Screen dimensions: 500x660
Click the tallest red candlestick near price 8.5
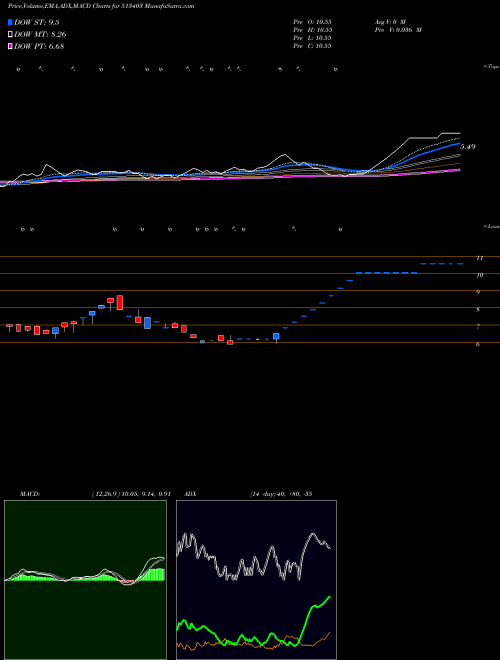120,302
